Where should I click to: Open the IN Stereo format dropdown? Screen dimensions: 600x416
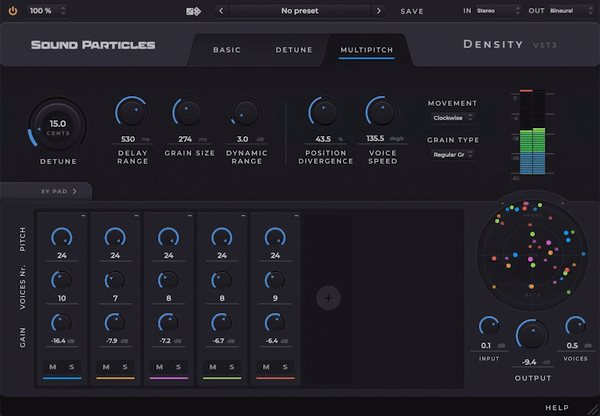pos(499,10)
